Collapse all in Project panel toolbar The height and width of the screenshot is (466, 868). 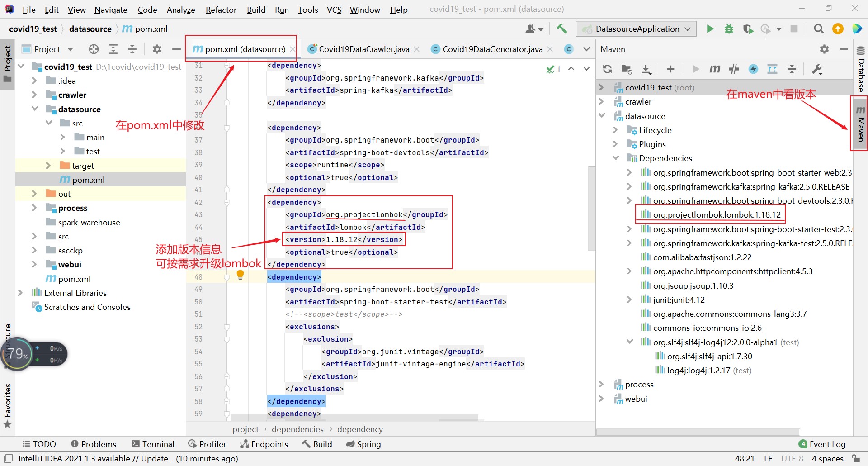pos(132,49)
